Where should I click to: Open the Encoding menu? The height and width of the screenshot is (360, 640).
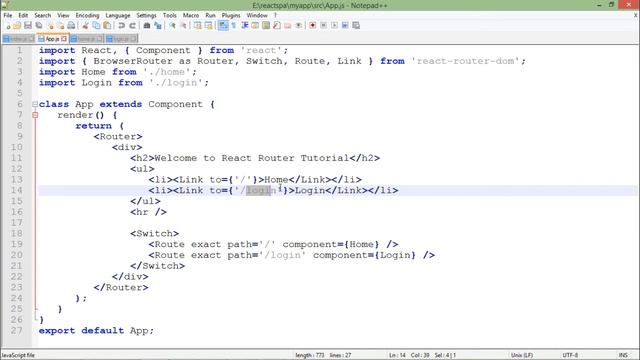click(x=87, y=15)
